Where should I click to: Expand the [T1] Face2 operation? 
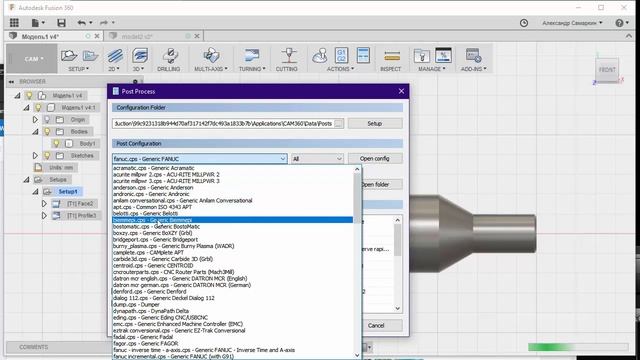[x=44, y=203]
